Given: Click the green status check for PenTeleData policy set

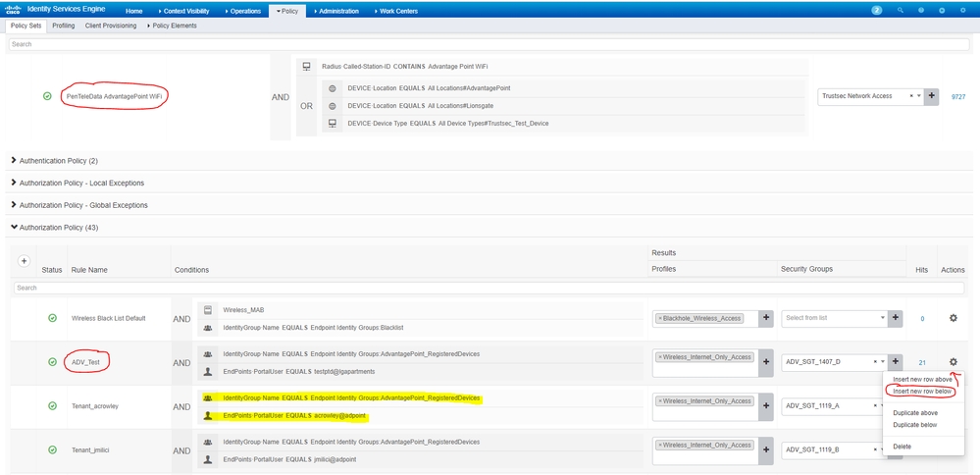Looking at the screenshot, I should click(47, 96).
